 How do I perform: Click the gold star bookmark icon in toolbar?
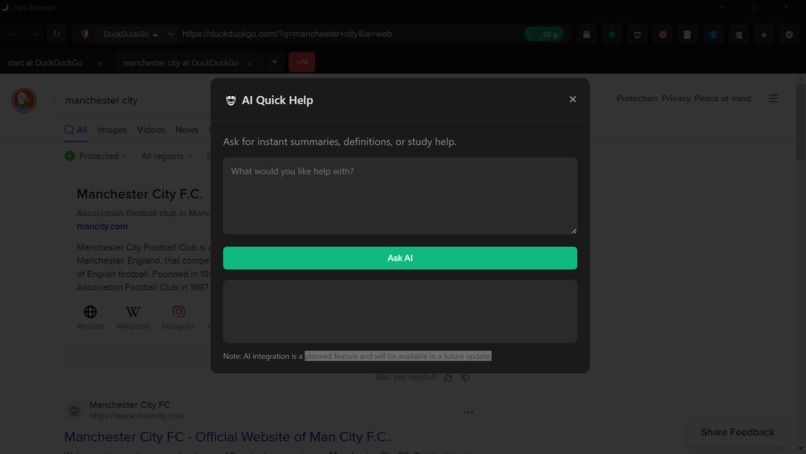[764, 34]
